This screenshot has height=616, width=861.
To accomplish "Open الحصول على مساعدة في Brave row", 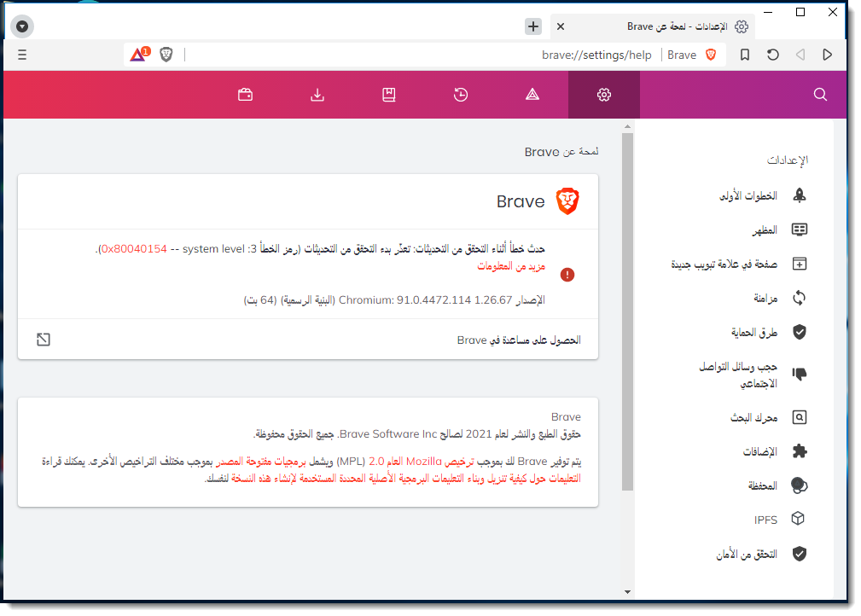I will tap(308, 340).
